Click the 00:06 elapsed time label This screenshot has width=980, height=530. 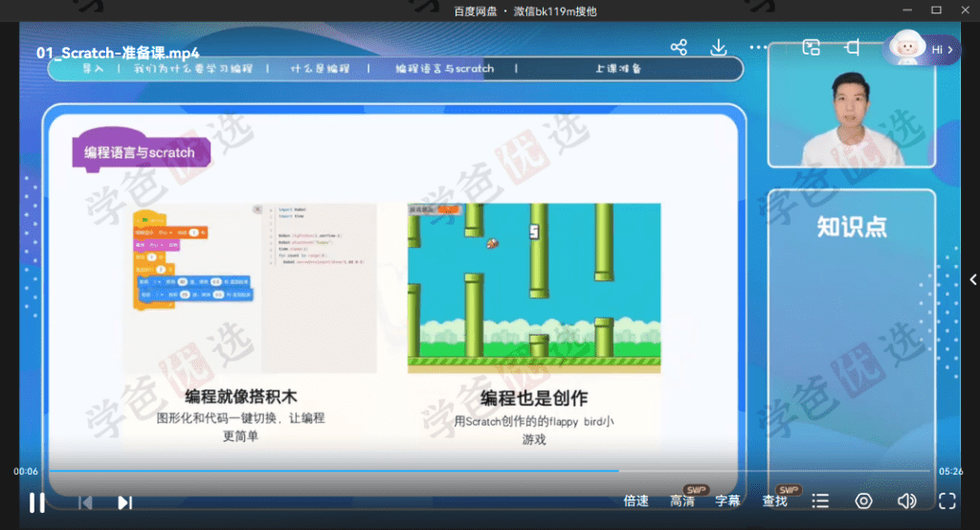(x=26, y=472)
